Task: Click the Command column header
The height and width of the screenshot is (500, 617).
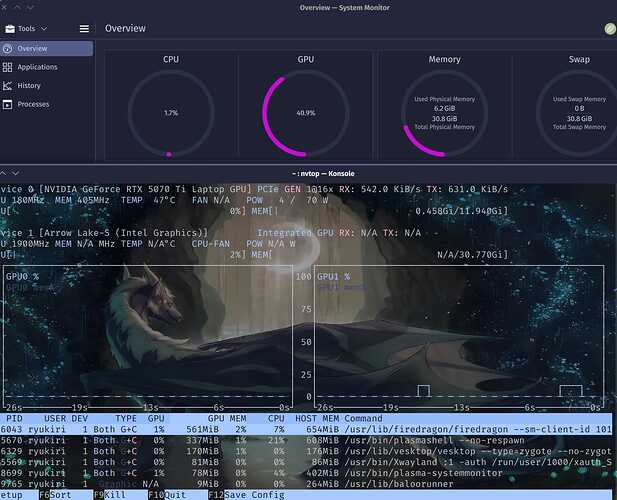Action: [x=363, y=418]
